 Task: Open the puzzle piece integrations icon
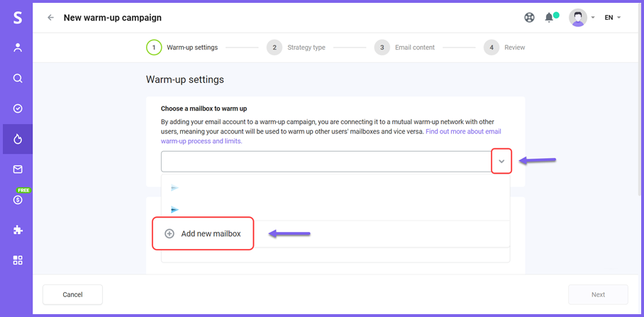point(18,230)
